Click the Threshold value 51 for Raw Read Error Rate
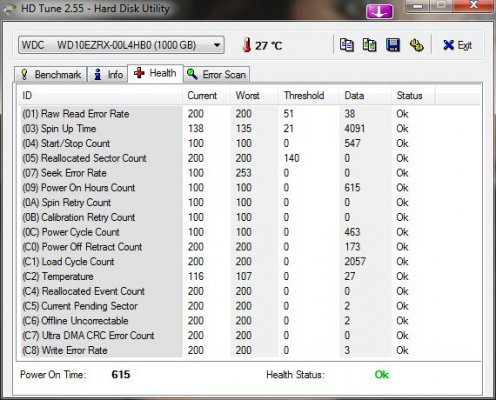Screen dimensions: 496x400 tap(289, 114)
